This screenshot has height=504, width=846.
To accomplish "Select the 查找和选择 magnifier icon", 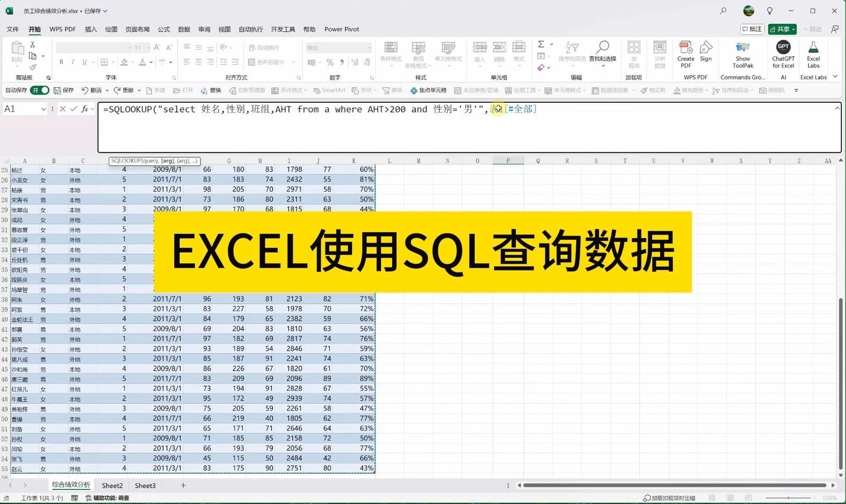I will click(x=602, y=49).
